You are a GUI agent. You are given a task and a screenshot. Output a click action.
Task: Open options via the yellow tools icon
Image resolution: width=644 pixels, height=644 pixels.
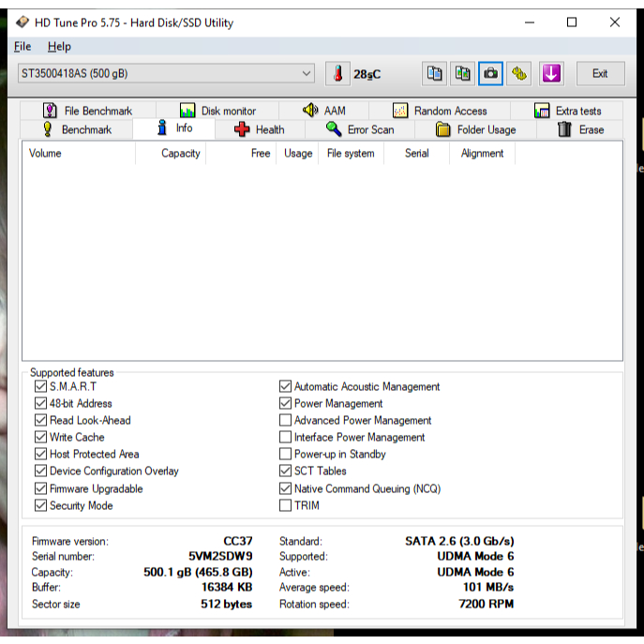519,74
